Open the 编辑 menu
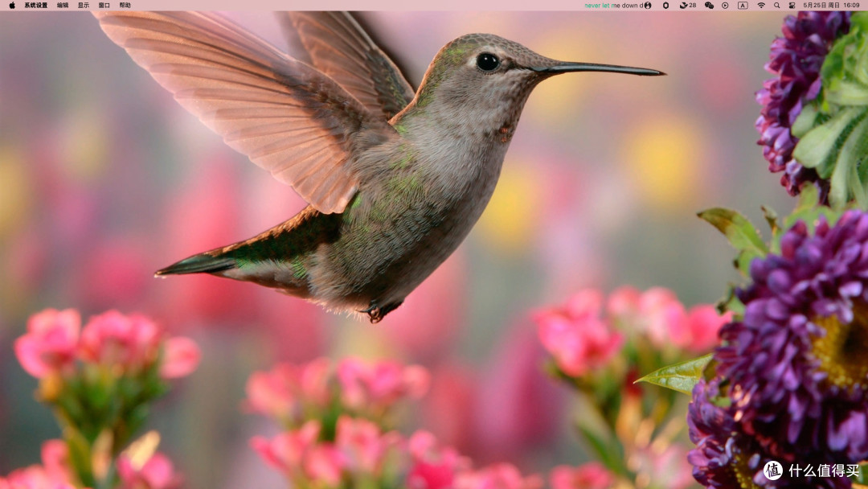This screenshot has width=868, height=489. click(63, 5)
